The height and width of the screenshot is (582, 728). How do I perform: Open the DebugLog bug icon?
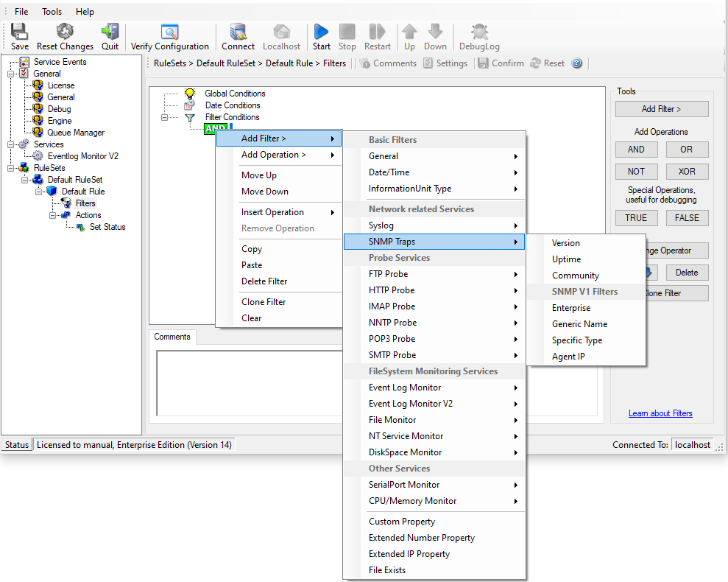click(479, 32)
